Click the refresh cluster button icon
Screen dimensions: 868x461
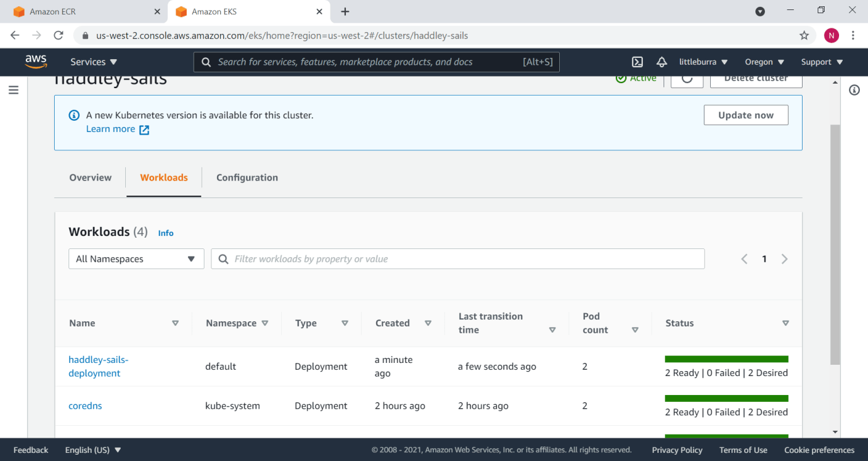pos(687,79)
